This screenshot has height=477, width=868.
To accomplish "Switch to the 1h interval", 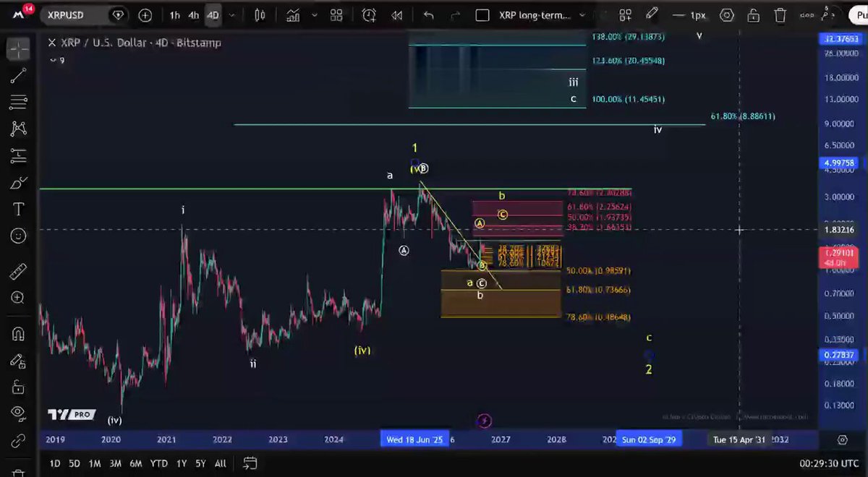I will (175, 15).
